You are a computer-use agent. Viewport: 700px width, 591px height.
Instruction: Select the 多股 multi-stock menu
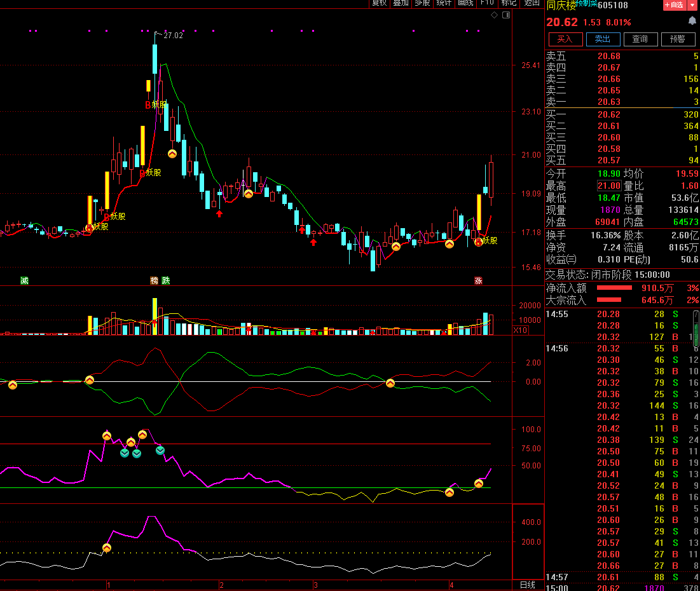pos(422,3)
